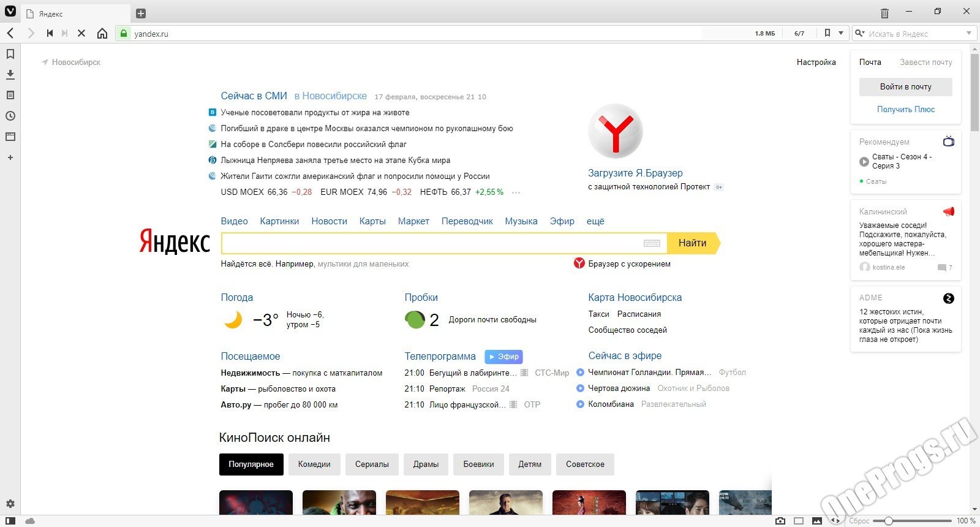Open the Downloads panel in sidebar
Viewport: 980px width, 527px height.
tap(10, 74)
